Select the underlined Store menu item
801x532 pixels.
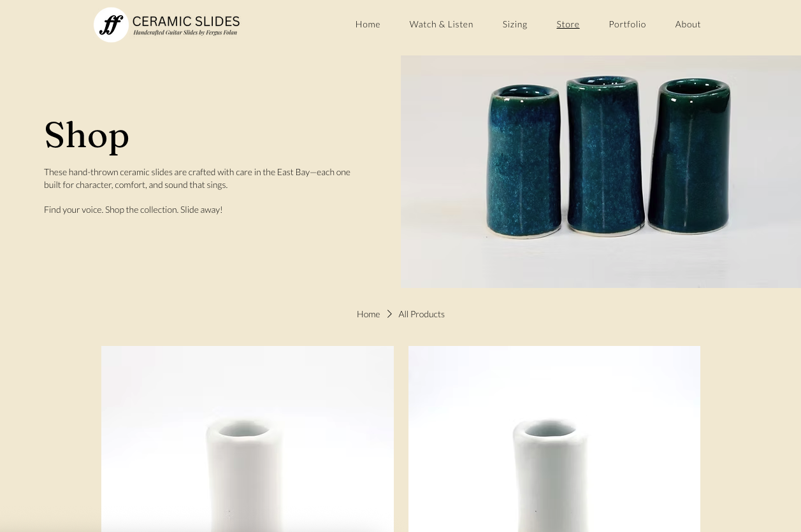click(568, 24)
